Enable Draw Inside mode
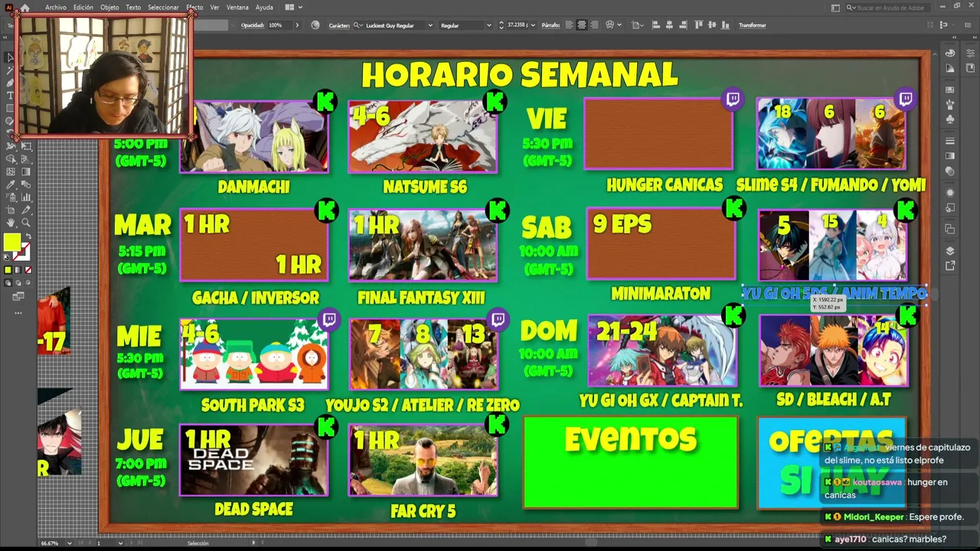This screenshot has width=980, height=551. click(28, 283)
